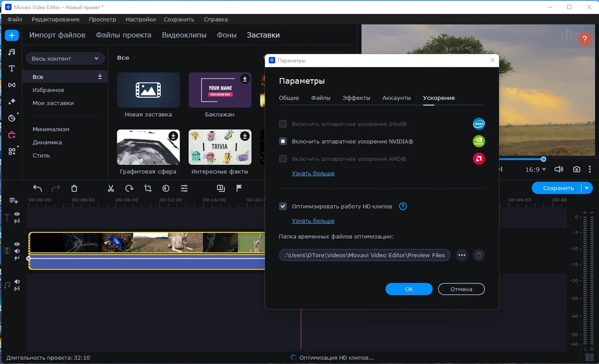The width and height of the screenshot is (599, 364).
Task: Mute the audio track speaker icon
Action: point(17,282)
